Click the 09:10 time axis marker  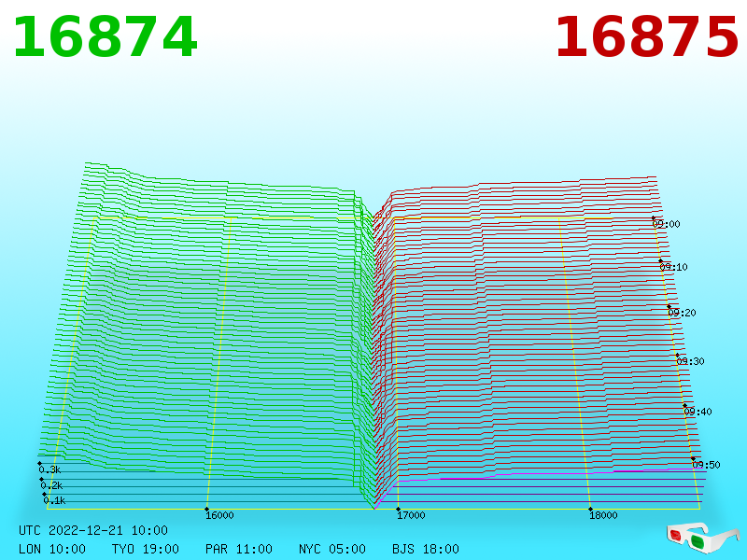(673, 267)
